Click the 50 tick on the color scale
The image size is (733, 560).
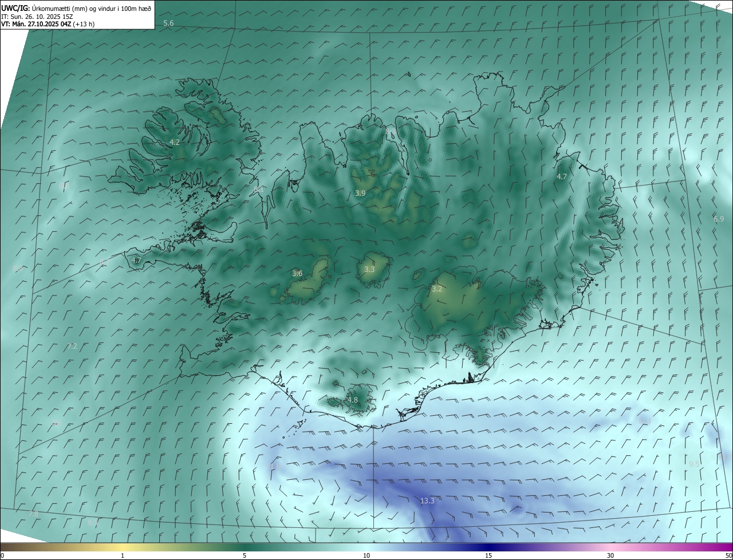728,555
